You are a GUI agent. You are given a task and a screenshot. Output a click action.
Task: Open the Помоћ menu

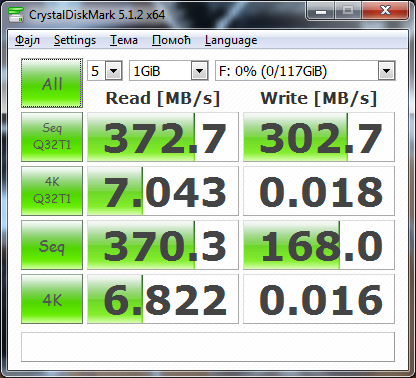coord(171,40)
